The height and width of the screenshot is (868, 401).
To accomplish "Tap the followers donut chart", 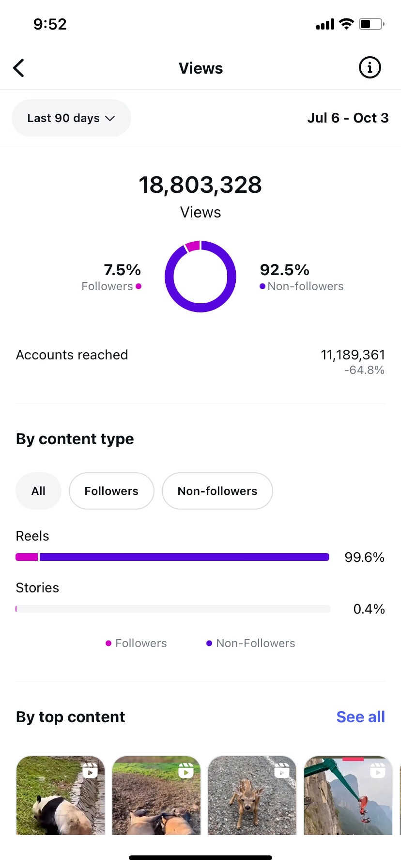I will (x=200, y=277).
